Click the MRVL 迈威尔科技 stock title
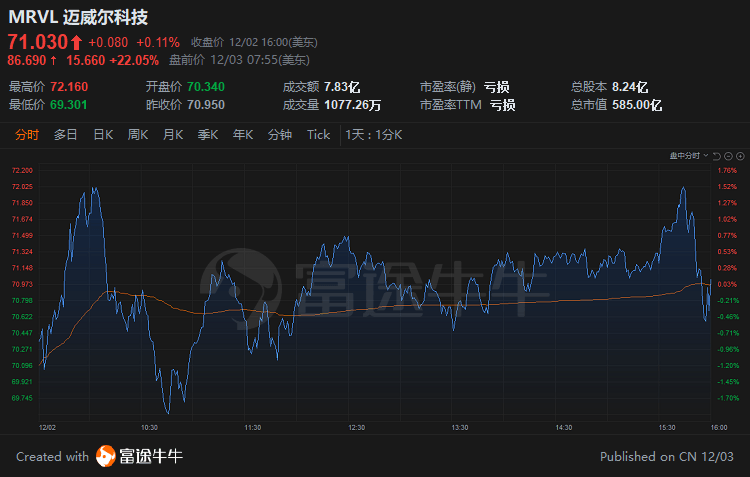Image resolution: width=750 pixels, height=477 pixels. (78, 17)
